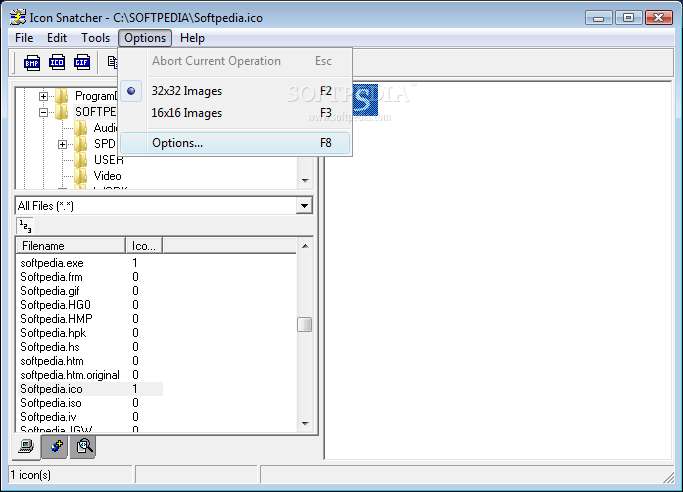
Task: Select the search magnifier tab icon
Action: point(83,446)
